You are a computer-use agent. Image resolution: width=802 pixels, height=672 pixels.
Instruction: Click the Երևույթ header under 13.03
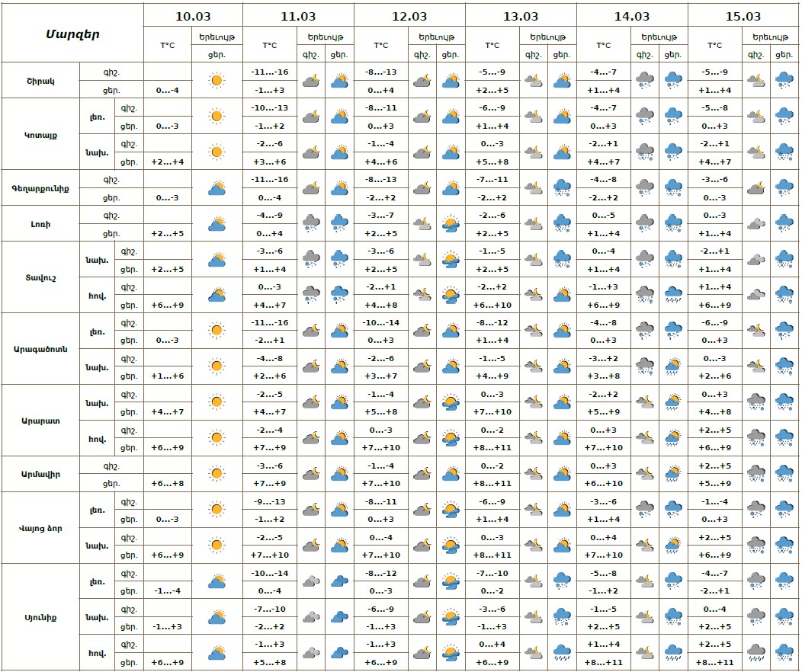click(548, 37)
